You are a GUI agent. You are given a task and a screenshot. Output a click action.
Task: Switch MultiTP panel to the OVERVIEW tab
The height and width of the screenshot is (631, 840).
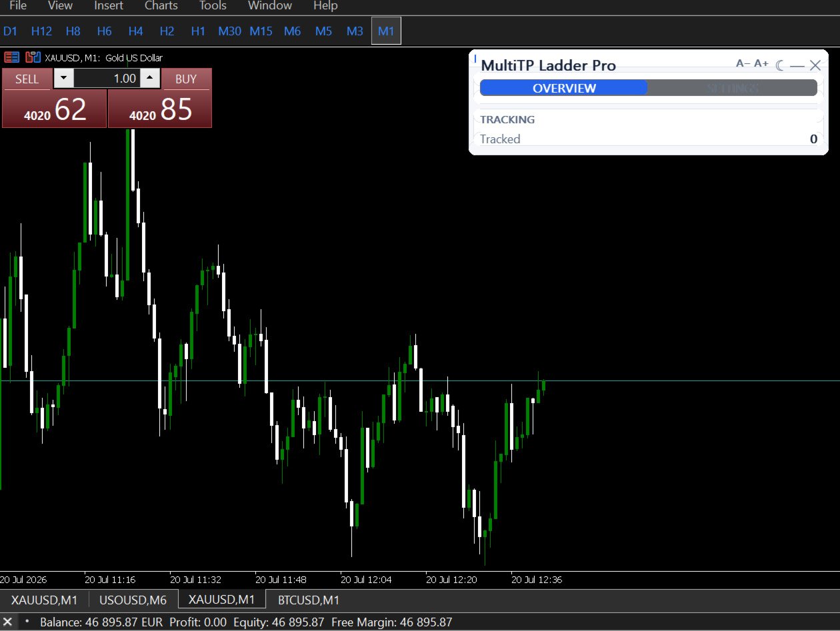pyautogui.click(x=564, y=88)
